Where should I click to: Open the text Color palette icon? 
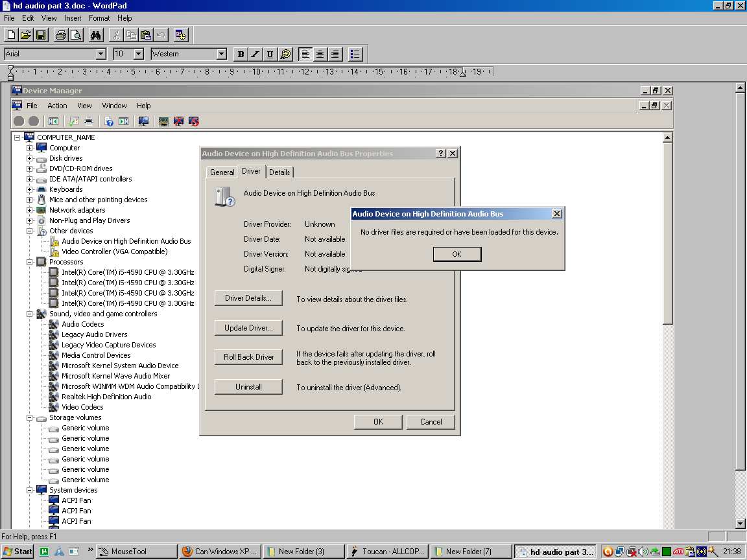(285, 54)
